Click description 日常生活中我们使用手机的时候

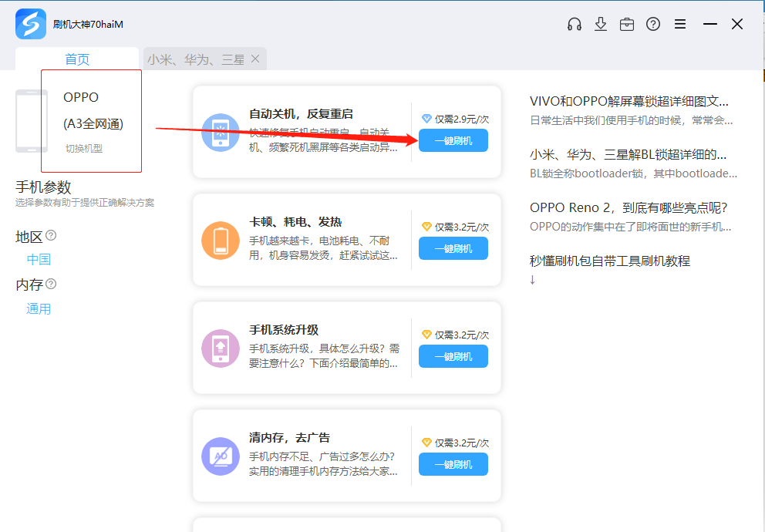pyautogui.click(x=632, y=120)
